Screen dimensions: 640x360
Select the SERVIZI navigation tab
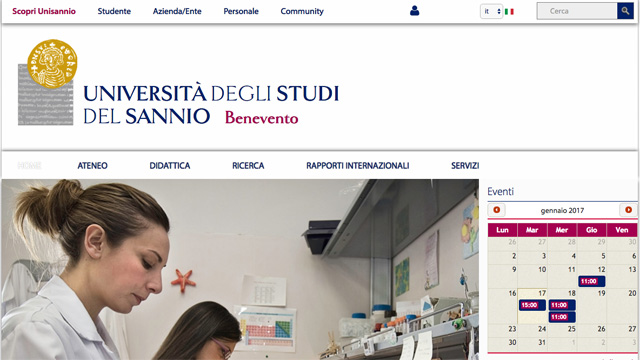coord(465,165)
